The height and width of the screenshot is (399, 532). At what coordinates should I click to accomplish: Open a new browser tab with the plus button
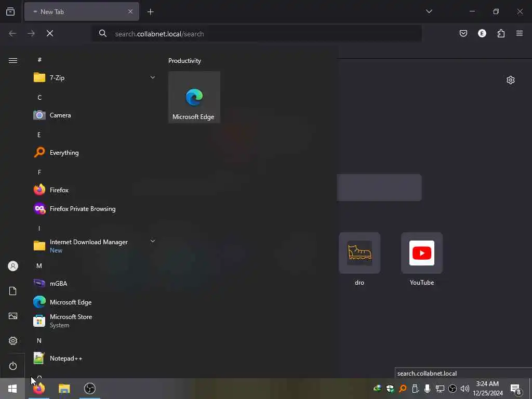point(150,12)
